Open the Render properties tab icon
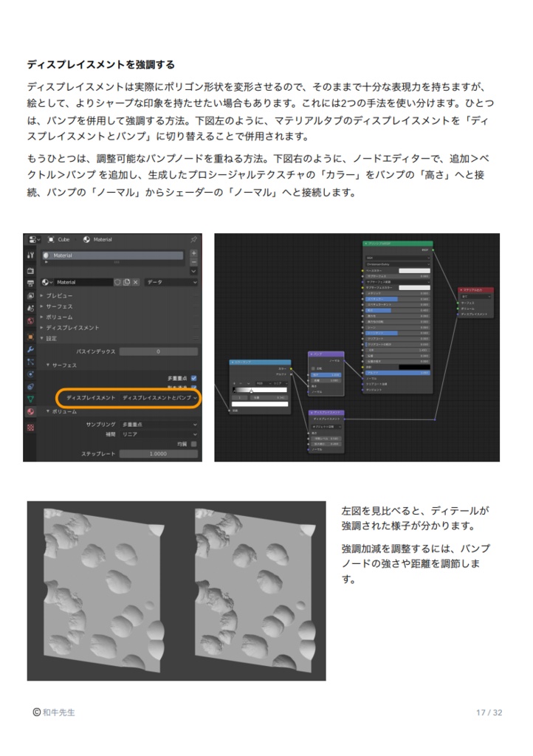This screenshot has height=756, width=533. pyautogui.click(x=30, y=270)
